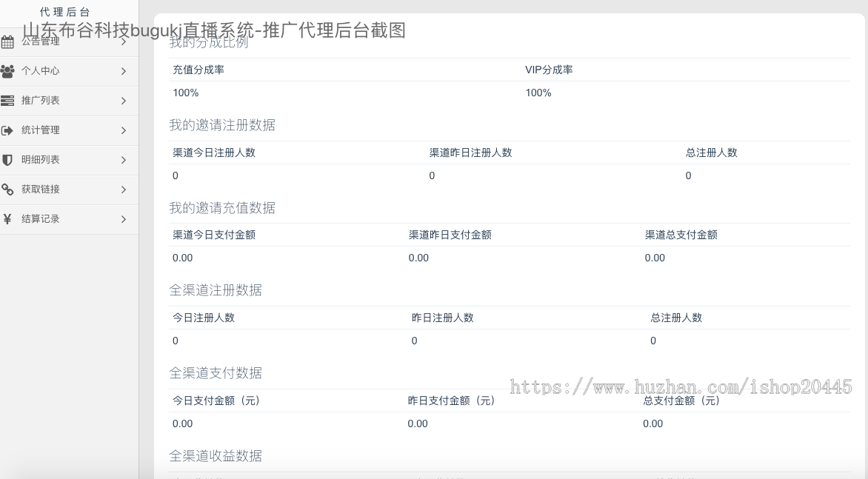The width and height of the screenshot is (868, 479).
Task: Click the 渠道昨日支付金额 header
Action: pos(450,235)
